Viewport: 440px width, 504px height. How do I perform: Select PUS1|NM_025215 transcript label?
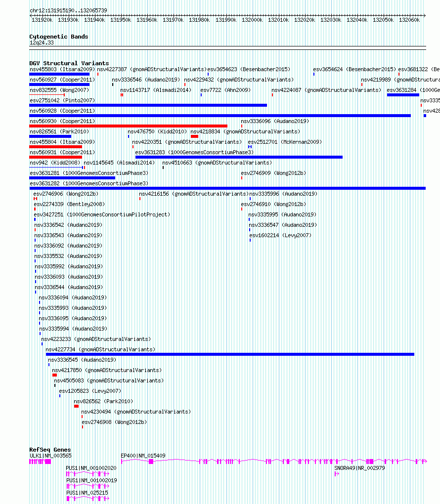87,493
